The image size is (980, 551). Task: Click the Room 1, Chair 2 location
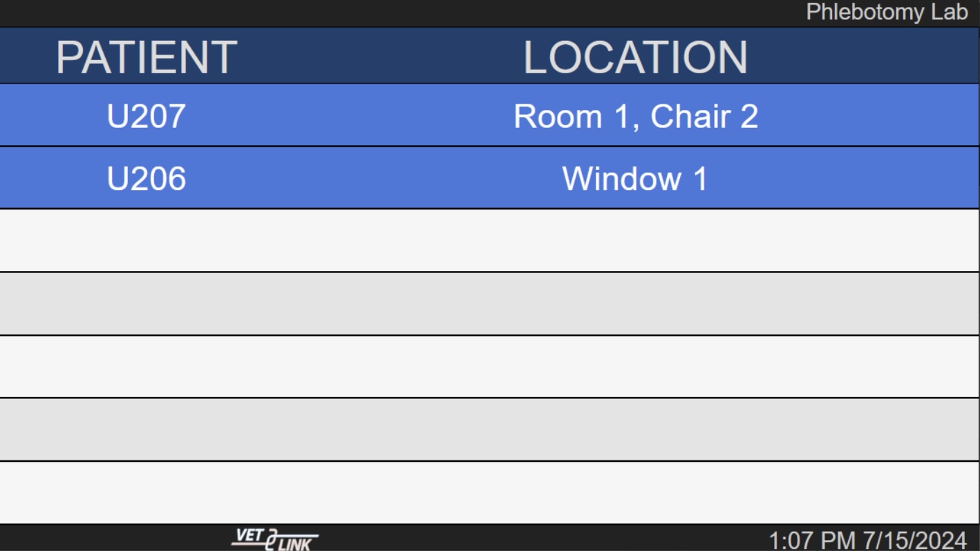point(635,116)
